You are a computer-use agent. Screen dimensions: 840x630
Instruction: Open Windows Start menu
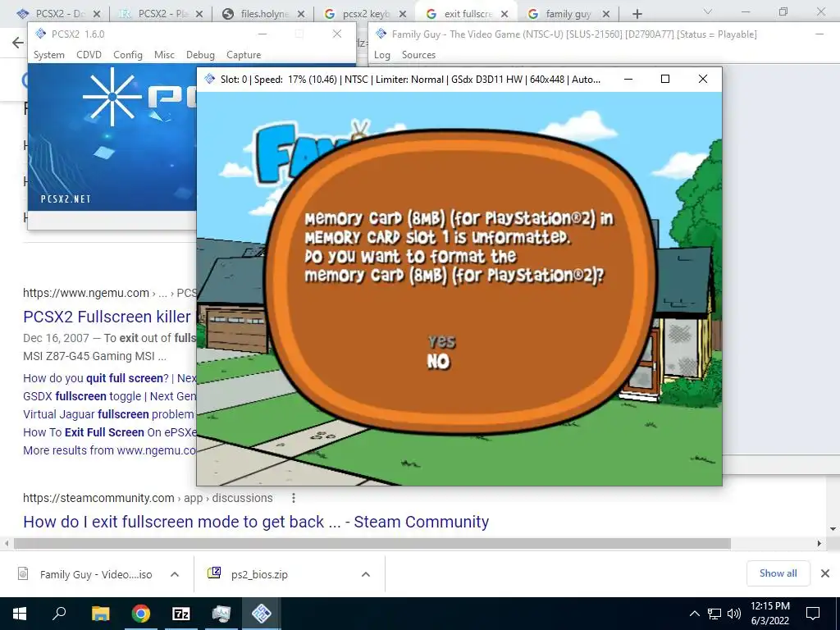click(20, 614)
